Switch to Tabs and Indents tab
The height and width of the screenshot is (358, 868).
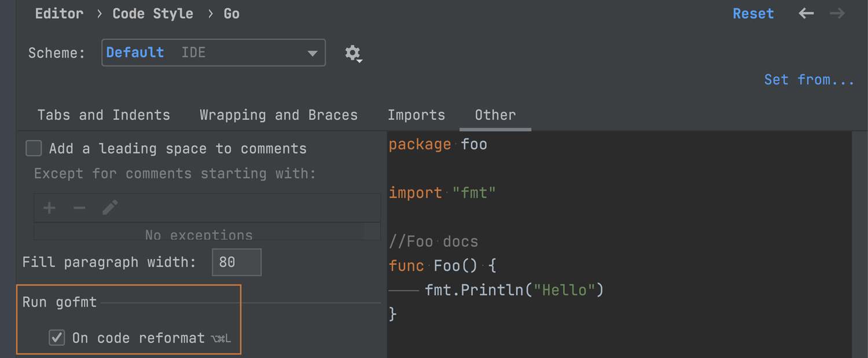(104, 115)
